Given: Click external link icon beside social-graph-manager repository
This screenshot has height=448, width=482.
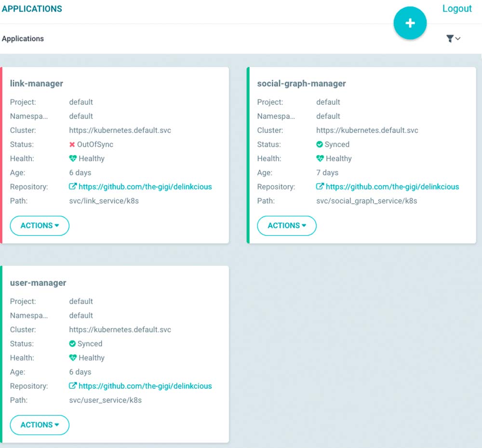Looking at the screenshot, I should (x=320, y=186).
